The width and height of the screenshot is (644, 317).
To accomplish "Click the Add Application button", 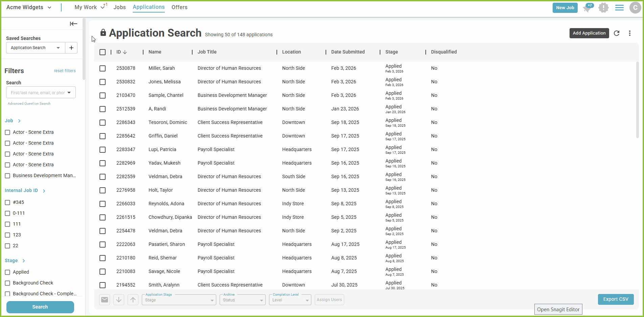I will pyautogui.click(x=589, y=33).
